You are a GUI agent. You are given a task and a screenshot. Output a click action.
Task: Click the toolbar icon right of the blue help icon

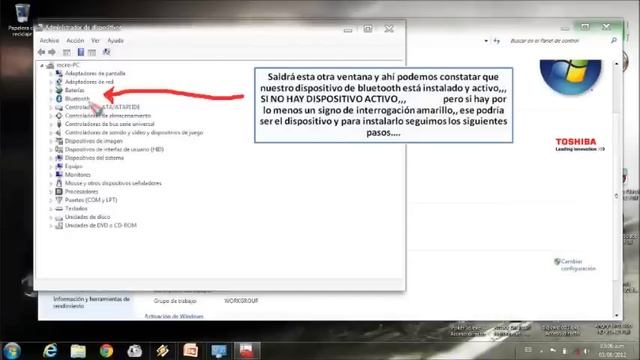92,52
